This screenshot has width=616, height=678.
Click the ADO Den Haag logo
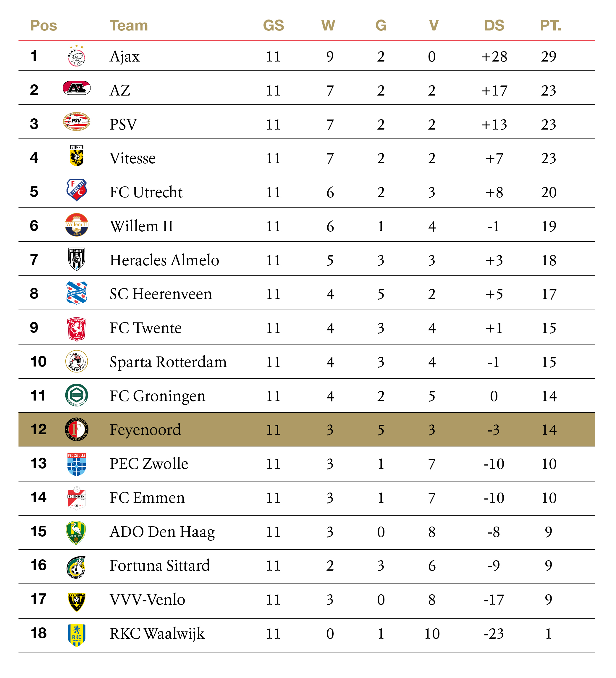pos(76,533)
